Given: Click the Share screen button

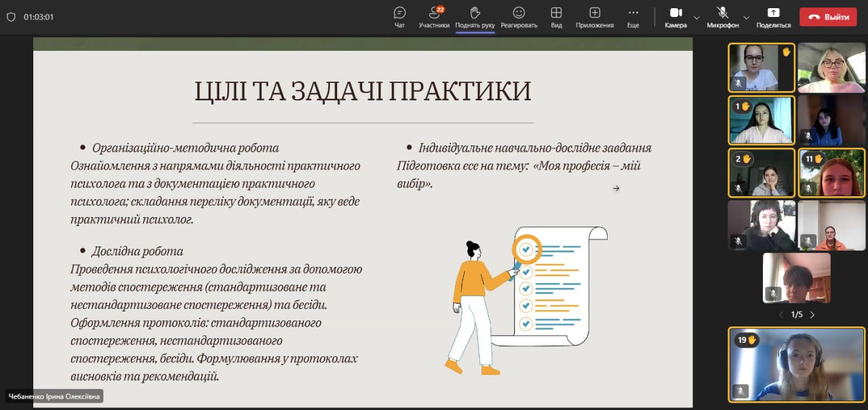Looking at the screenshot, I should (773, 16).
